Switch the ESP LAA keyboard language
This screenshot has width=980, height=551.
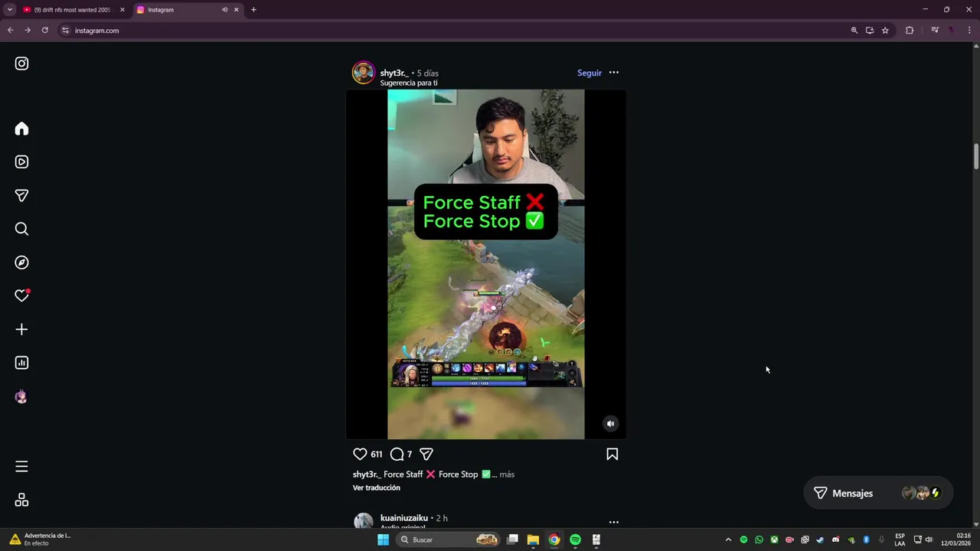900,540
